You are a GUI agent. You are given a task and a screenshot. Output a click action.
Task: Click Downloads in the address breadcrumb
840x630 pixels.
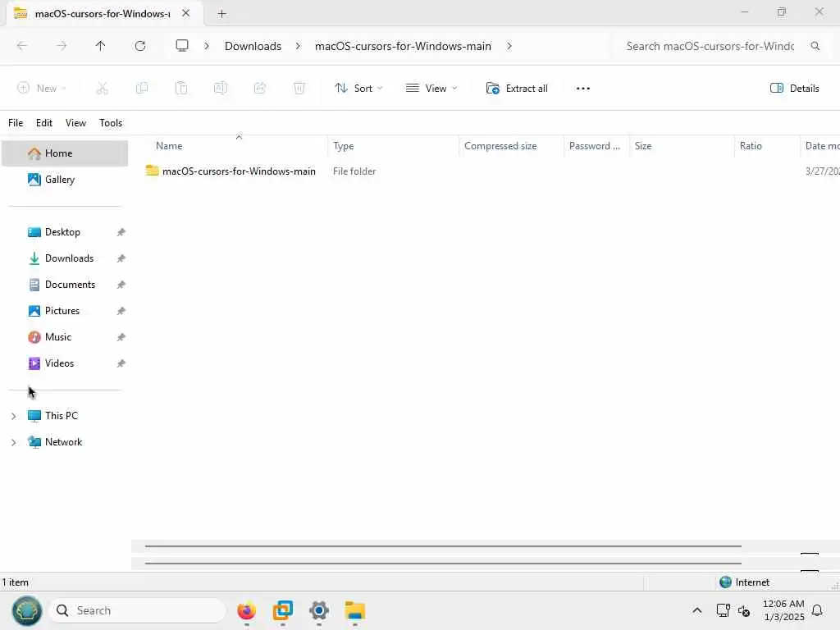(x=253, y=46)
